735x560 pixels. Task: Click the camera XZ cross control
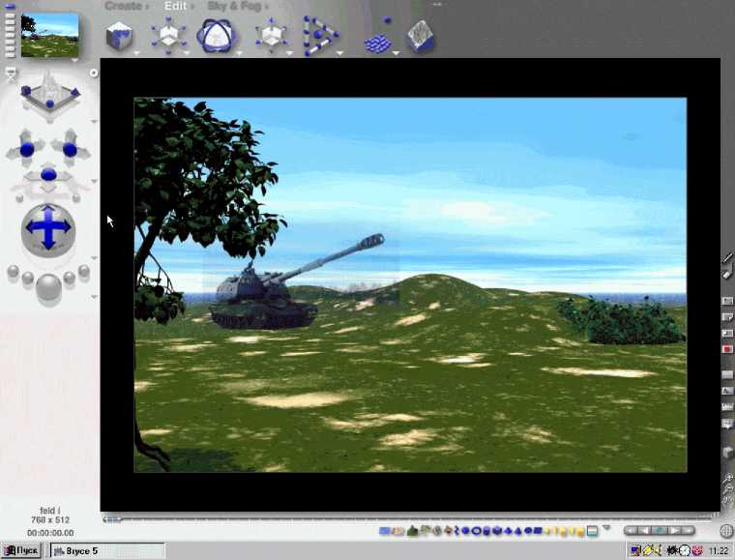pyautogui.click(x=71, y=149)
